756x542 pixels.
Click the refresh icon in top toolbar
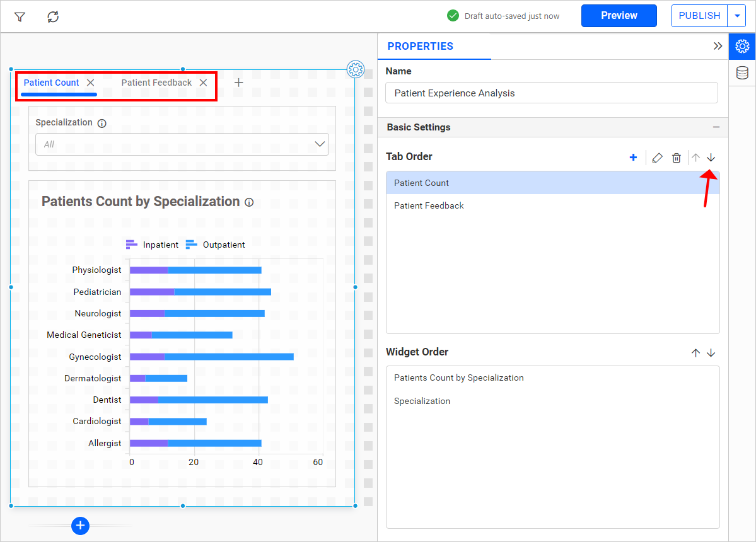[x=53, y=17]
